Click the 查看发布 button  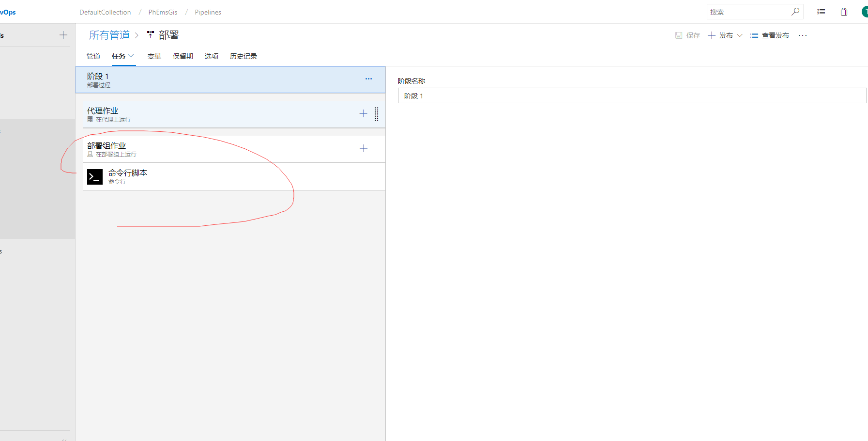(x=770, y=35)
